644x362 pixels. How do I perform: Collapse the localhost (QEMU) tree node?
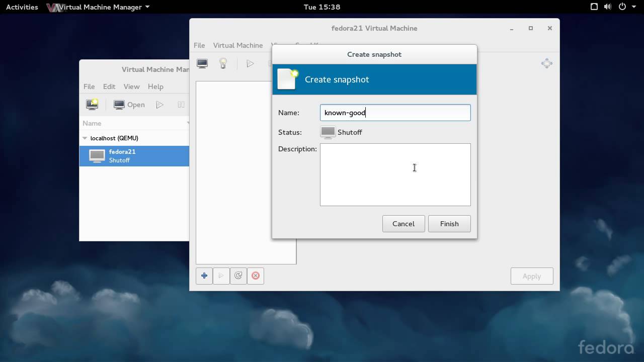click(85, 138)
